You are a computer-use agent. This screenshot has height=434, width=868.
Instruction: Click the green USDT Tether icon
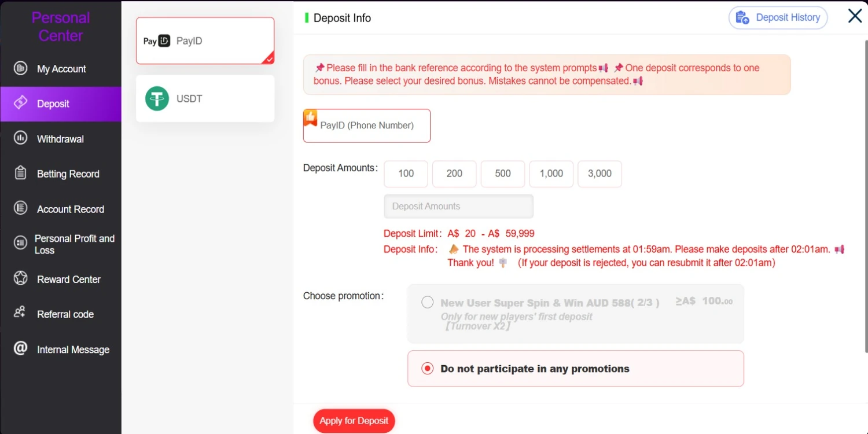click(157, 98)
